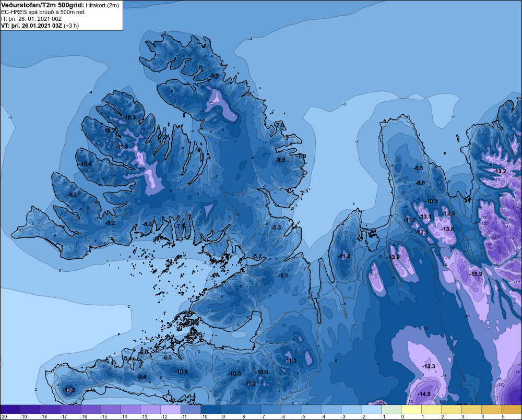This screenshot has height=420, width=522.
Task: Select the -9.1 temperature label
Action: pos(283,276)
